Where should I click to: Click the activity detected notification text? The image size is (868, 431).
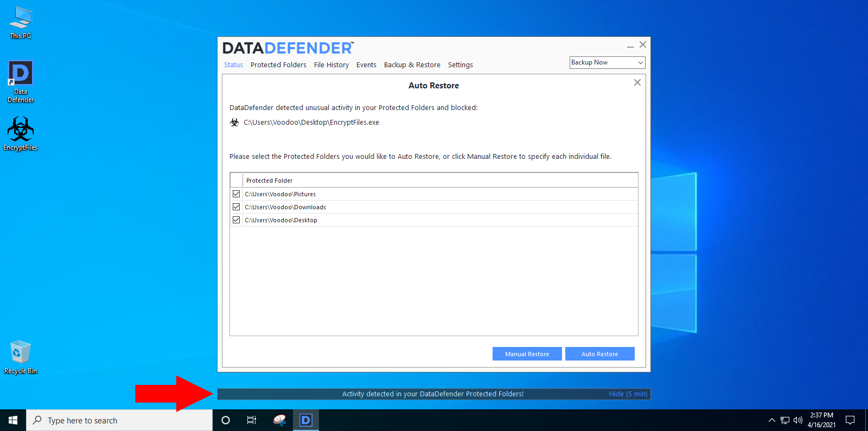(x=433, y=394)
